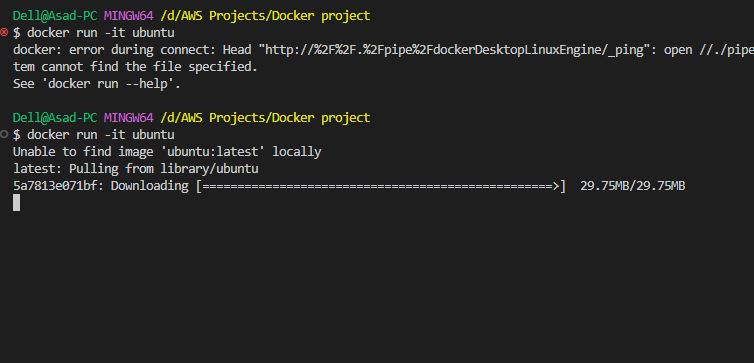Click the first Dell@Asad-PC prompt text
754x363 pixels.
point(55,16)
